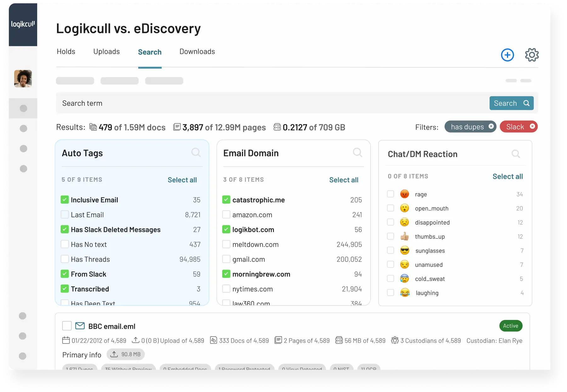Click the Logikcull logo
Viewport: 567px width, 392px height.
click(x=23, y=25)
